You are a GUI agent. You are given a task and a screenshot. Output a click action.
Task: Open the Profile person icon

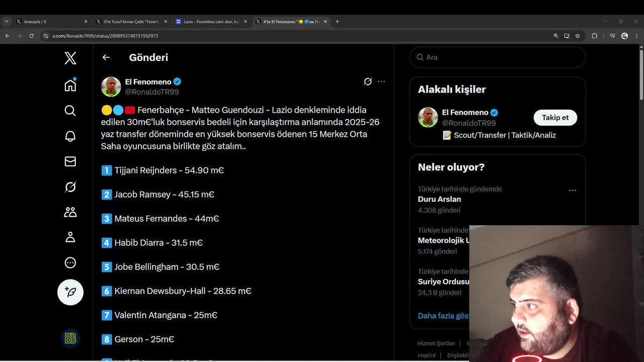(x=70, y=237)
